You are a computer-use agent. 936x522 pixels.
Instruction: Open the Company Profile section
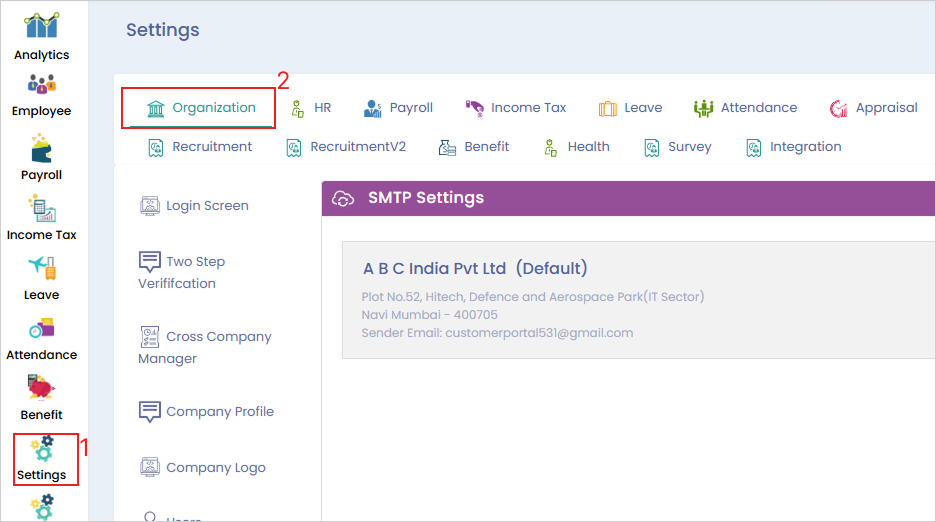[207, 412]
